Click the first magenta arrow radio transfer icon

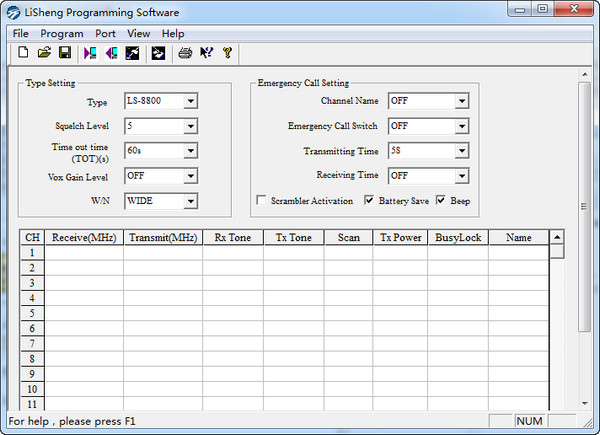click(x=91, y=53)
